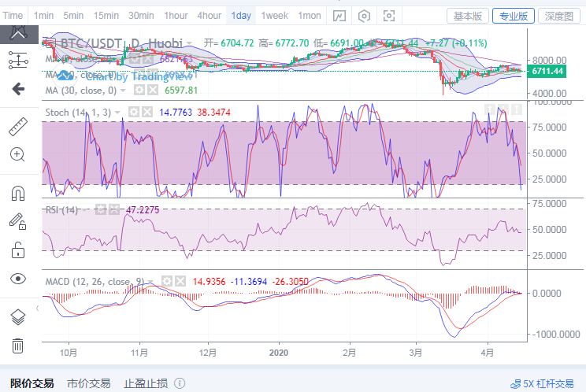Screen dimensions: 586x392
Task: Switch to 1hour interval
Action: pyautogui.click(x=176, y=16)
